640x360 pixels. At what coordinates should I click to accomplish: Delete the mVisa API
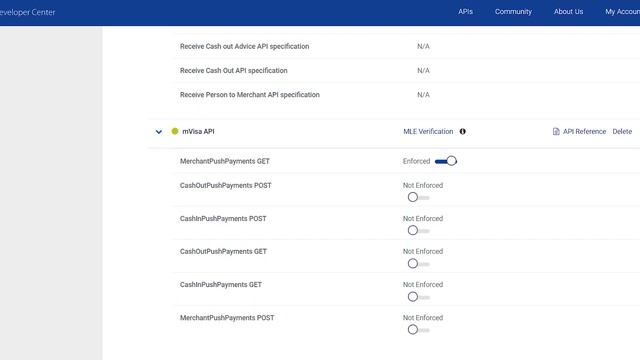click(x=622, y=131)
